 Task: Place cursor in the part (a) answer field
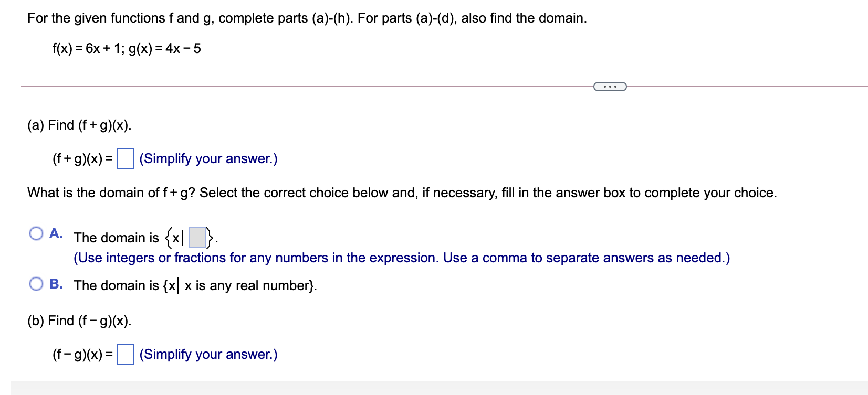(126, 158)
